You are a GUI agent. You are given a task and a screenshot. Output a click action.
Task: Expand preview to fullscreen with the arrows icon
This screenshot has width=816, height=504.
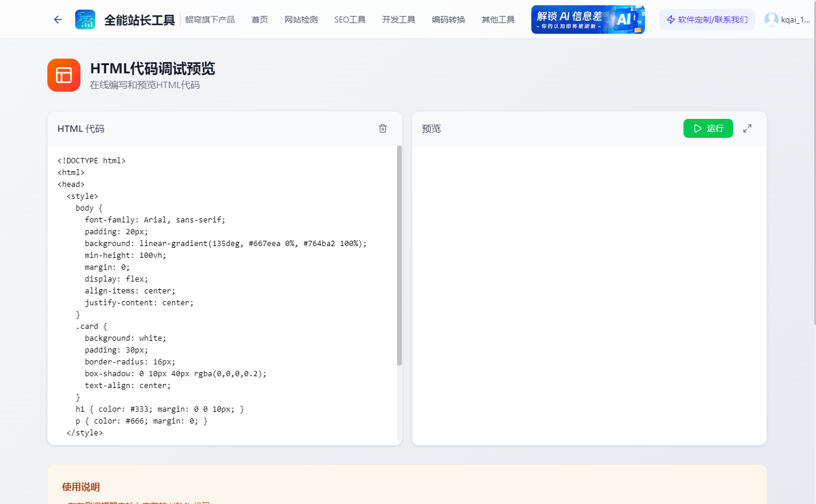click(747, 128)
